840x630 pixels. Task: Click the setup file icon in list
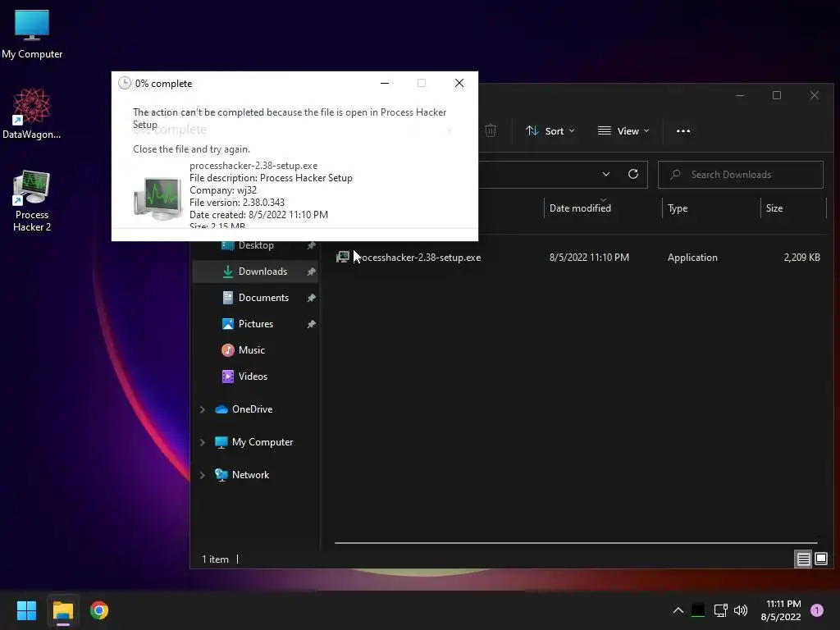coord(342,257)
